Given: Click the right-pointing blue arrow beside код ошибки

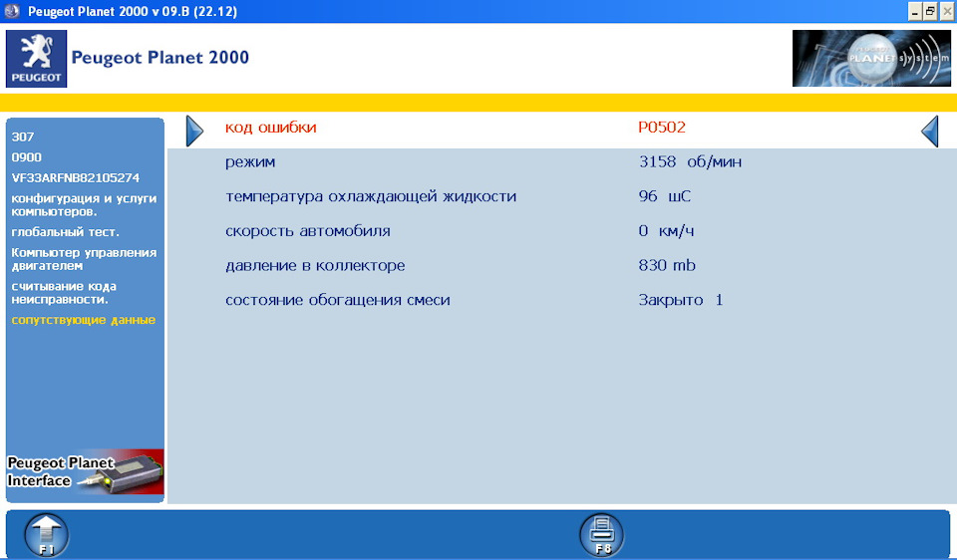Looking at the screenshot, I should click(x=194, y=131).
